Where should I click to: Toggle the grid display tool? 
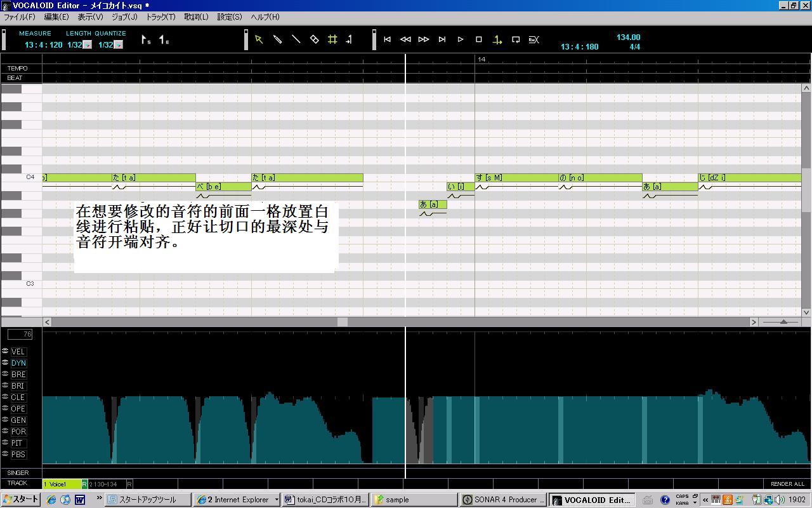tap(332, 39)
